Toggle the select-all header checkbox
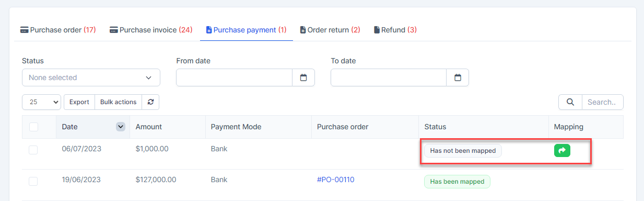This screenshot has height=201, width=644. [33, 127]
